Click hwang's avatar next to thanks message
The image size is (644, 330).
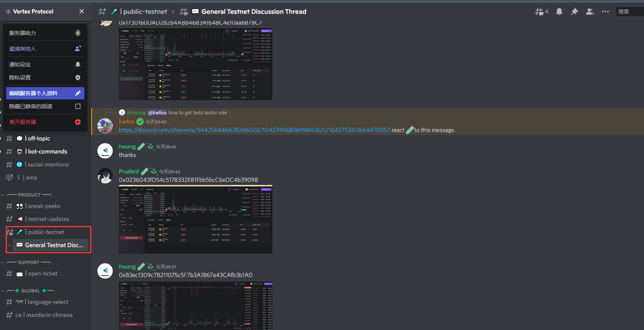click(x=105, y=151)
